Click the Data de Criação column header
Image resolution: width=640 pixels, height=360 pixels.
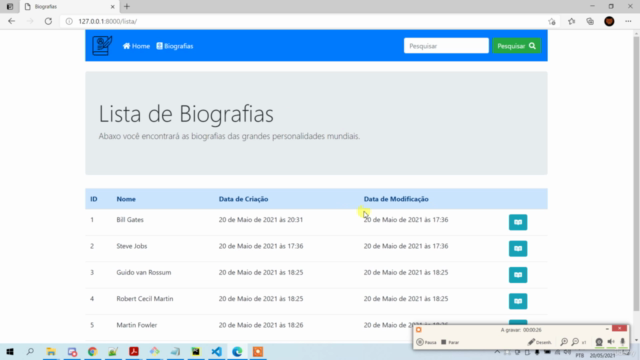coord(243,199)
